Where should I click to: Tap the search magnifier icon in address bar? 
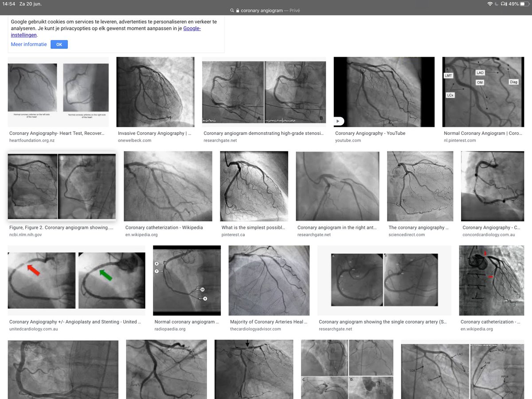pyautogui.click(x=232, y=11)
